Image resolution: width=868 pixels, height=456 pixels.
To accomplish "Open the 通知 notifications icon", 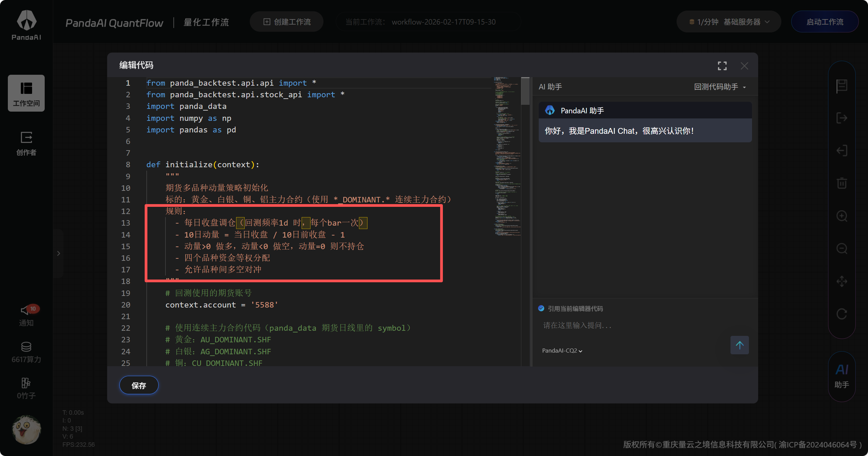I will pos(26,315).
